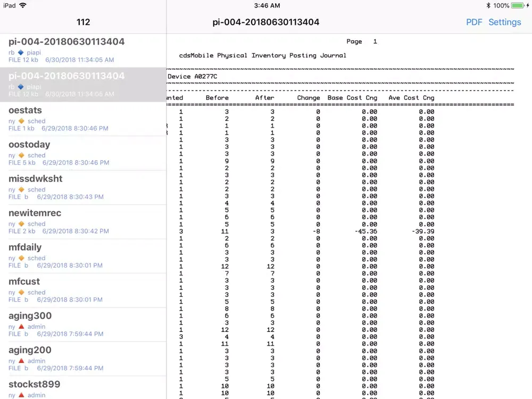Open the oestats report
This screenshot has width=532, height=399.
click(83, 119)
